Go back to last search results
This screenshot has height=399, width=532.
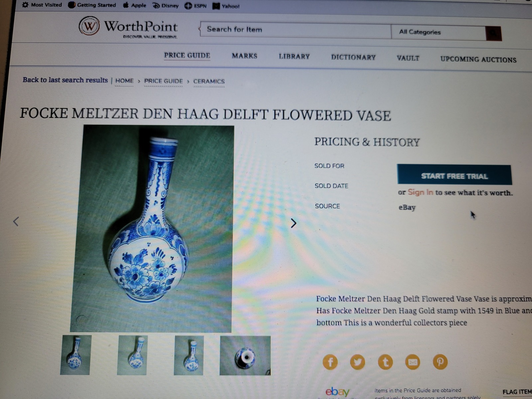[x=65, y=80]
